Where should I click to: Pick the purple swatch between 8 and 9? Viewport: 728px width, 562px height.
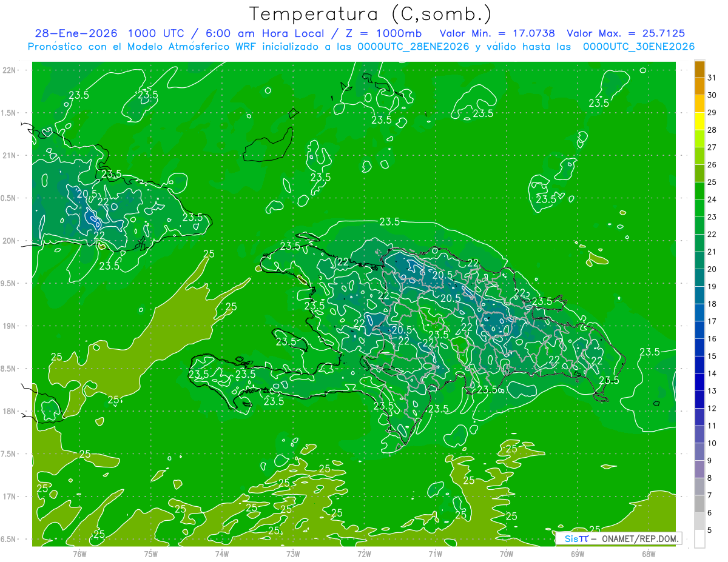(699, 469)
